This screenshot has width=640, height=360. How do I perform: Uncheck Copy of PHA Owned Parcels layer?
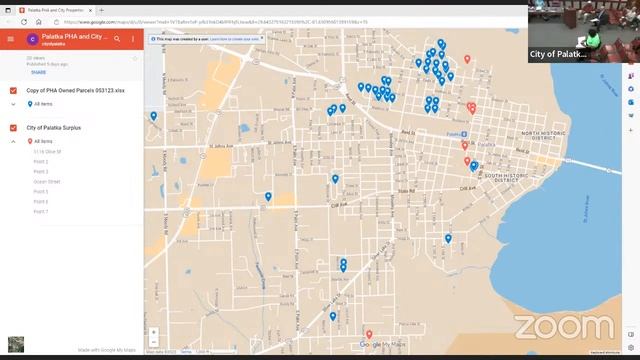tap(13, 91)
